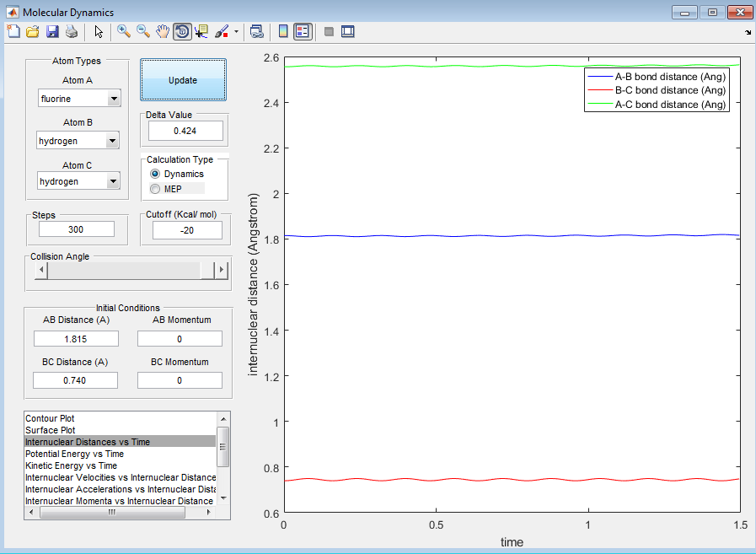Select the Zoom In magnifier tool
Screen dimensions: 756x554
click(x=123, y=31)
